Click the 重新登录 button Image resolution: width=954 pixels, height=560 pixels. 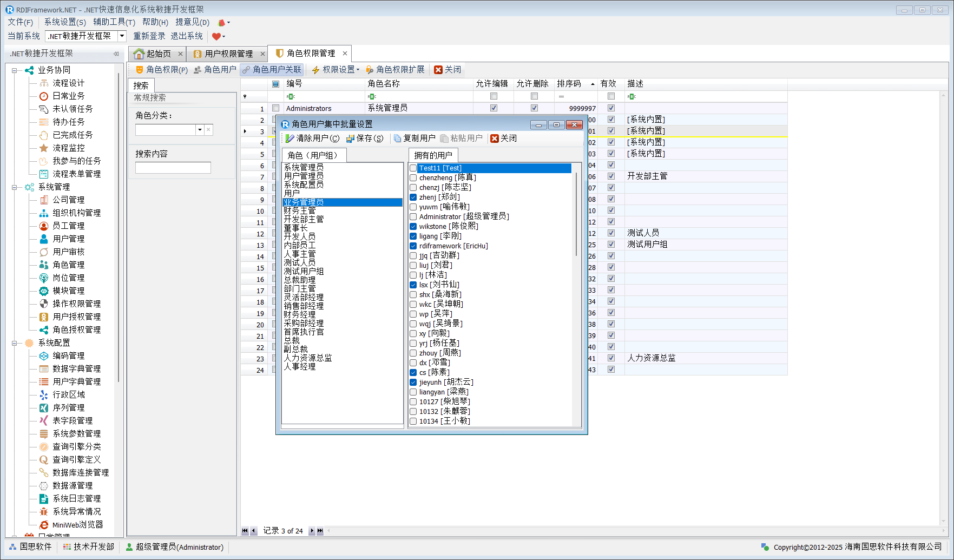tap(149, 36)
